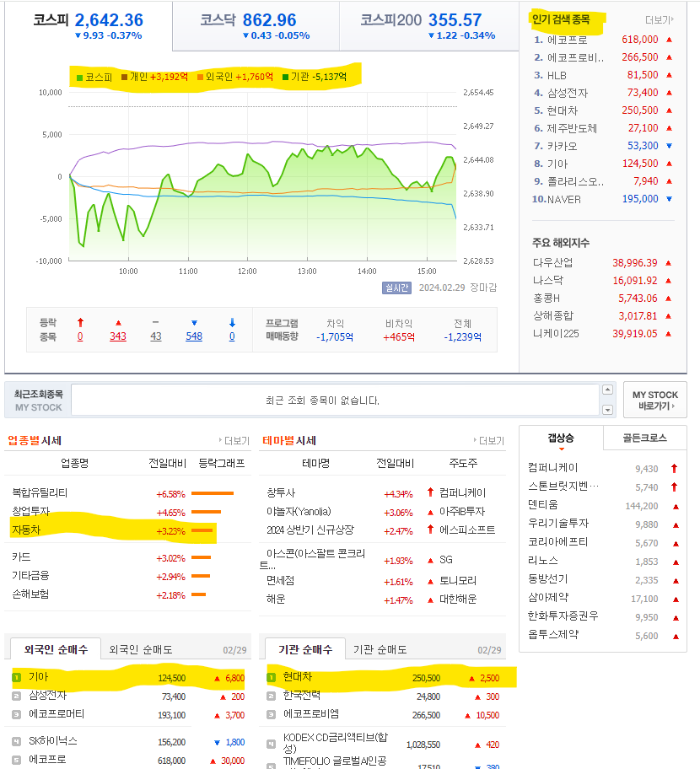The height and width of the screenshot is (769, 700).
Task: Open 기아 in foreign net buying list
Action: tap(38, 677)
